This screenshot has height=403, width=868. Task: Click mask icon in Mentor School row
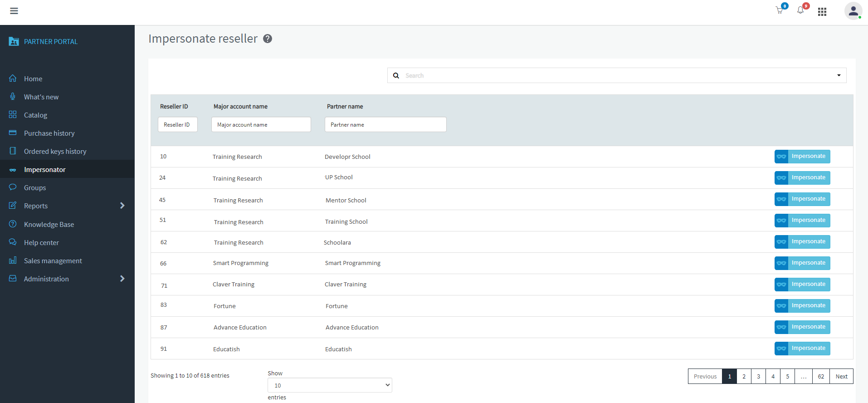coord(781,199)
